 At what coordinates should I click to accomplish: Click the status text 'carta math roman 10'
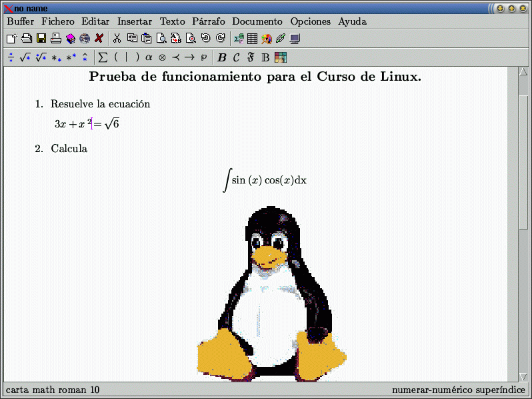tap(53, 390)
